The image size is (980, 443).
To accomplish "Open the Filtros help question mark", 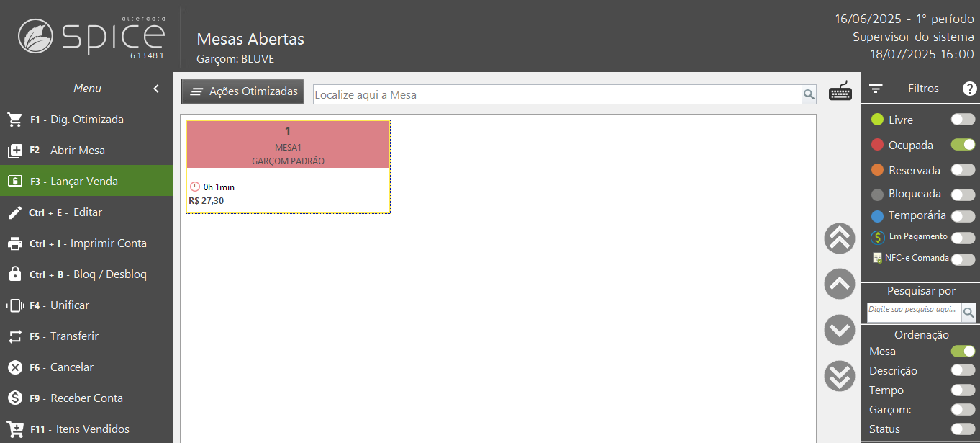I will click(969, 89).
